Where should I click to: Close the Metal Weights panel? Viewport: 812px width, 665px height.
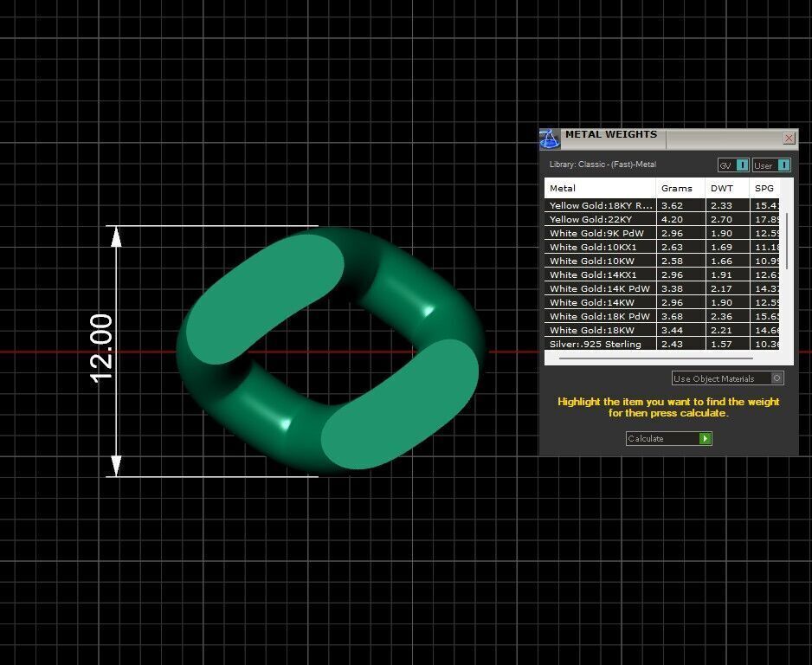click(789, 138)
